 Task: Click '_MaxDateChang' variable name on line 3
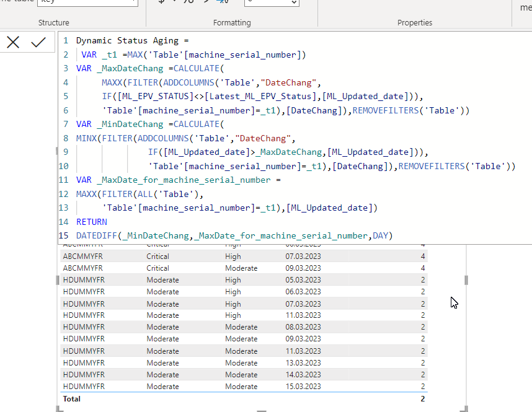coord(130,69)
